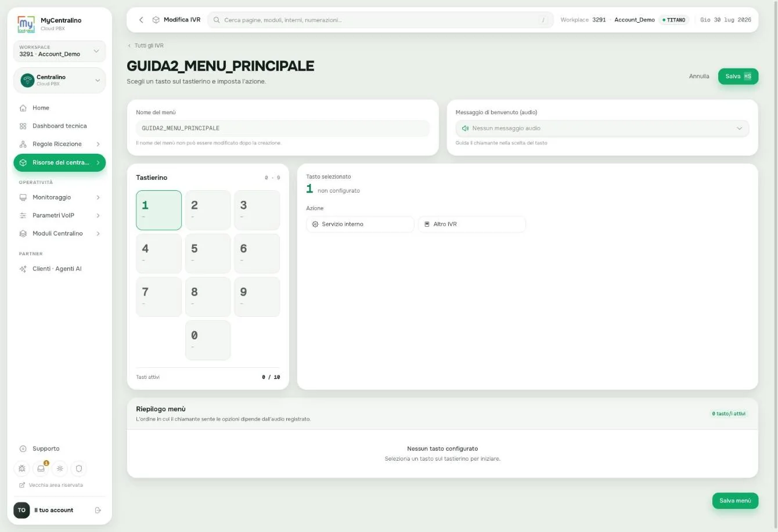Expand Monitoraggio submenu chevron
778x532 pixels.
(x=98, y=197)
